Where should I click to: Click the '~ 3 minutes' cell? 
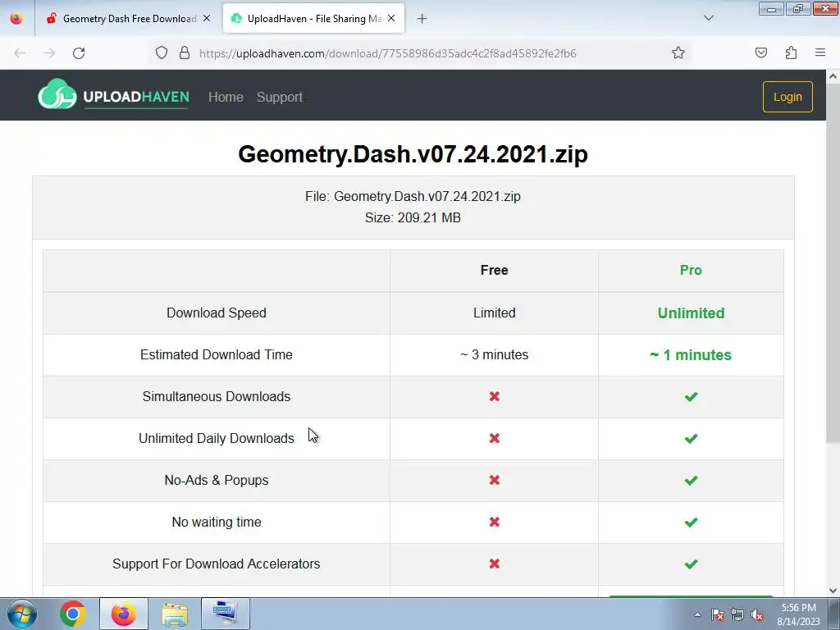(x=495, y=354)
